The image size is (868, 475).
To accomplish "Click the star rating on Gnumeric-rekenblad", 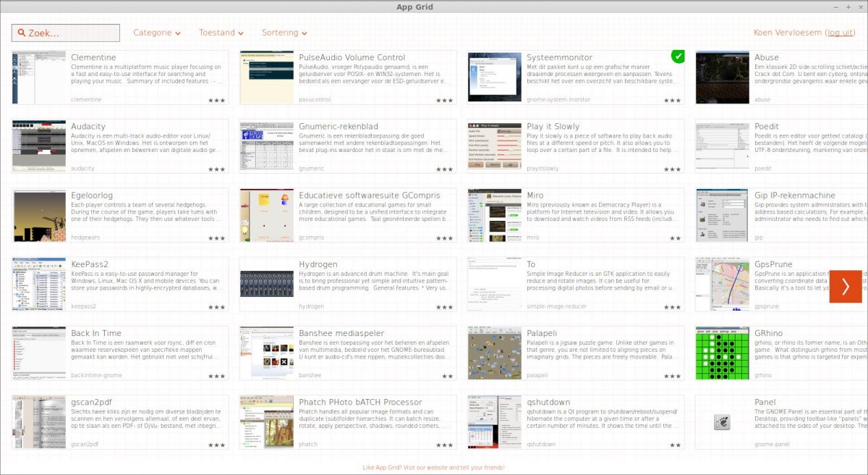I will coord(443,169).
